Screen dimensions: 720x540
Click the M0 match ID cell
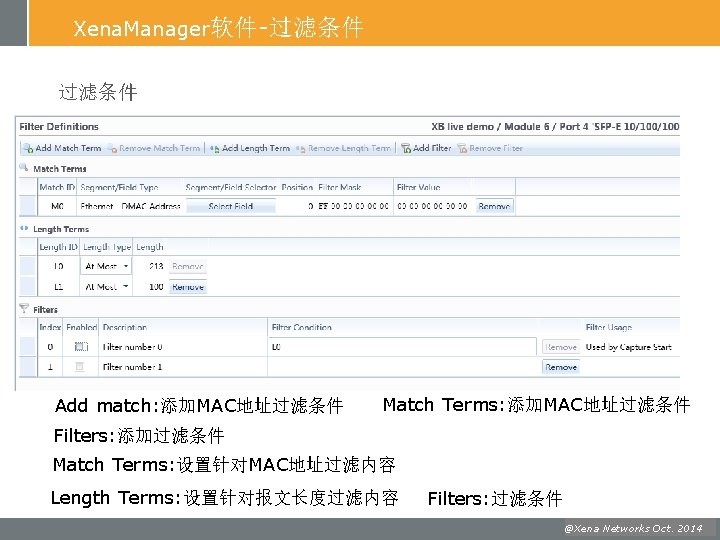(x=57, y=206)
